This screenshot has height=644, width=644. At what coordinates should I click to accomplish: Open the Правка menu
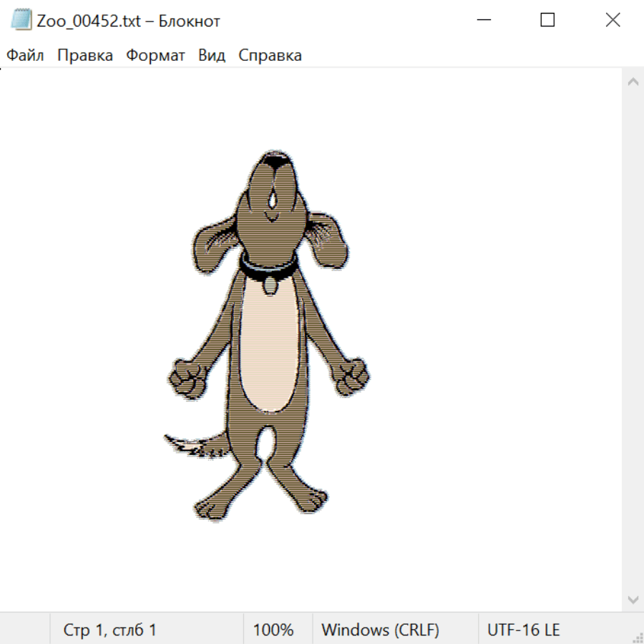84,56
